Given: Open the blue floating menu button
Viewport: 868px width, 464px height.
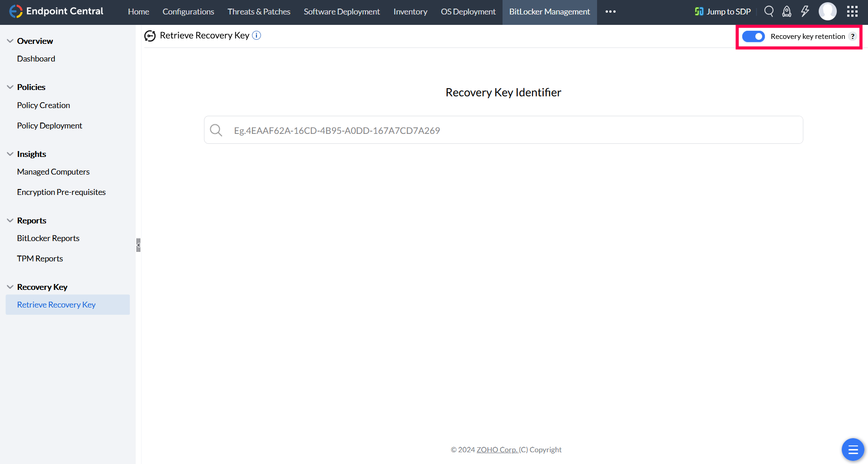Looking at the screenshot, I should 853,450.
